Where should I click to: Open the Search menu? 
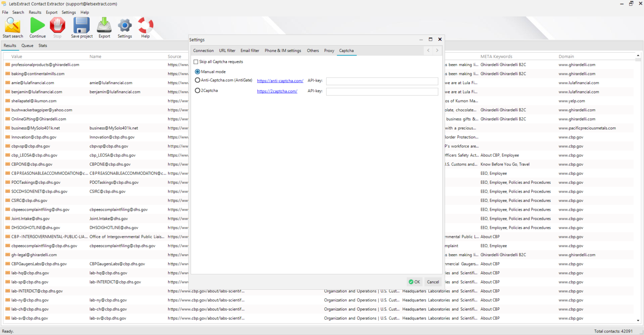(18, 12)
